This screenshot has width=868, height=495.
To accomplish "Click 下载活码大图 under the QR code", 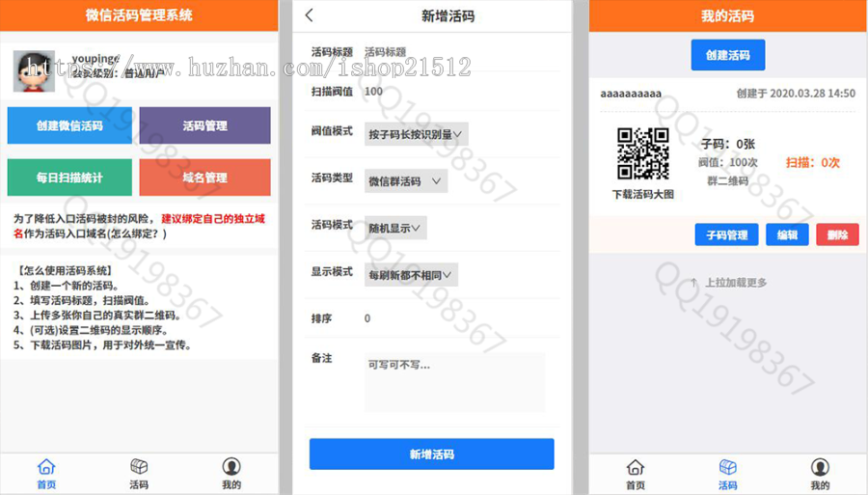I will tap(642, 194).
